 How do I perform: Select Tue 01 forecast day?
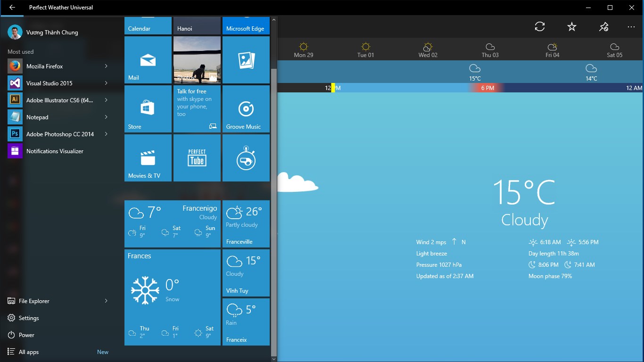click(x=365, y=49)
